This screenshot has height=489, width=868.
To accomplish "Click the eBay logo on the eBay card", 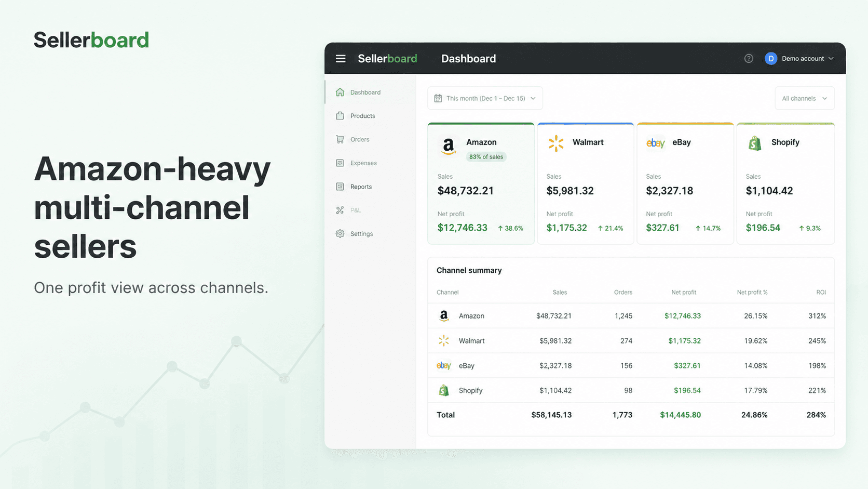I will point(656,143).
